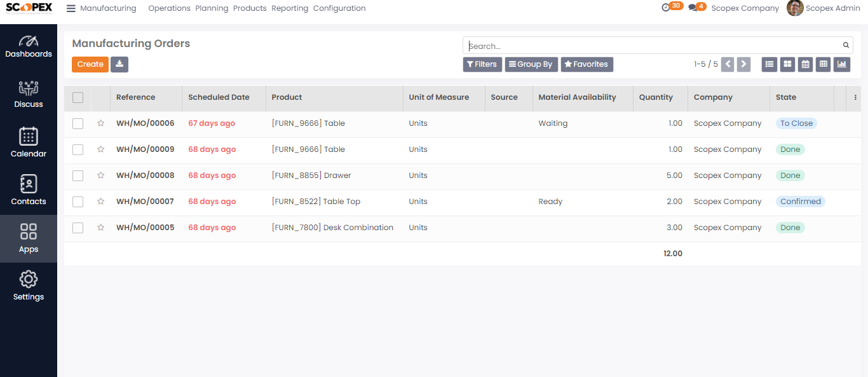Open order WH/MO/00006

145,123
